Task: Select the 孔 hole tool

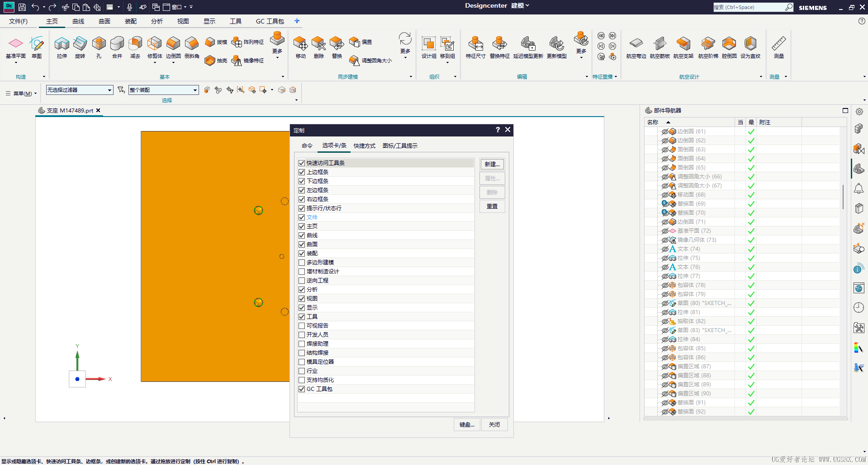Action: (x=99, y=47)
